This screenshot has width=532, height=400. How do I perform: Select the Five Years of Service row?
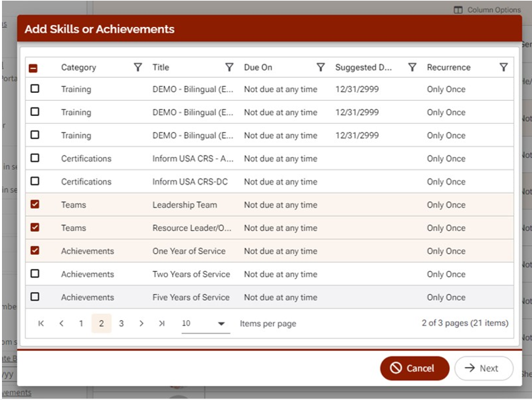[x=35, y=297]
